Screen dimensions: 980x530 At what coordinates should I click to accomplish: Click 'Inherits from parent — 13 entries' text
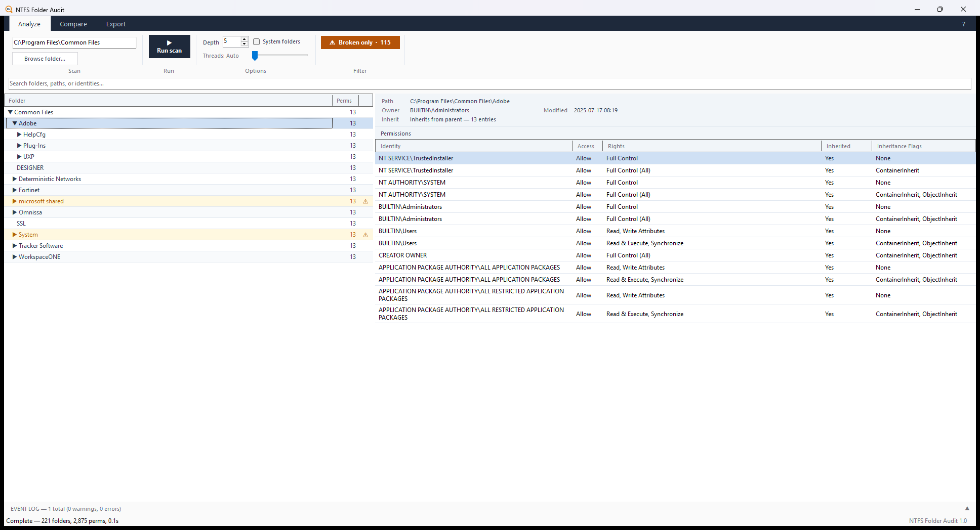coord(453,119)
